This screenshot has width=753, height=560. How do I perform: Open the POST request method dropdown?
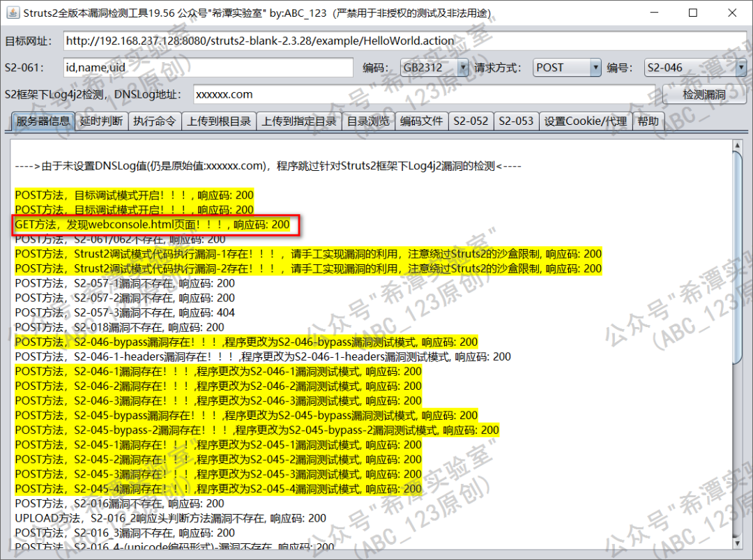567,68
